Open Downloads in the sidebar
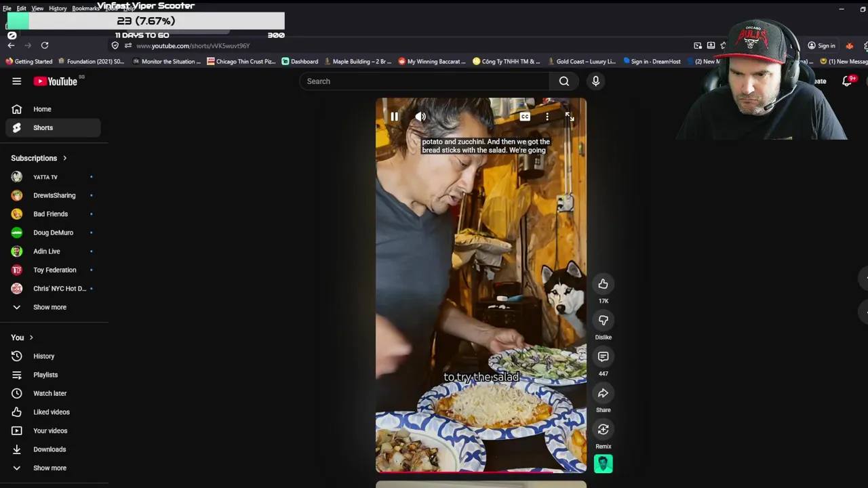 53,449
